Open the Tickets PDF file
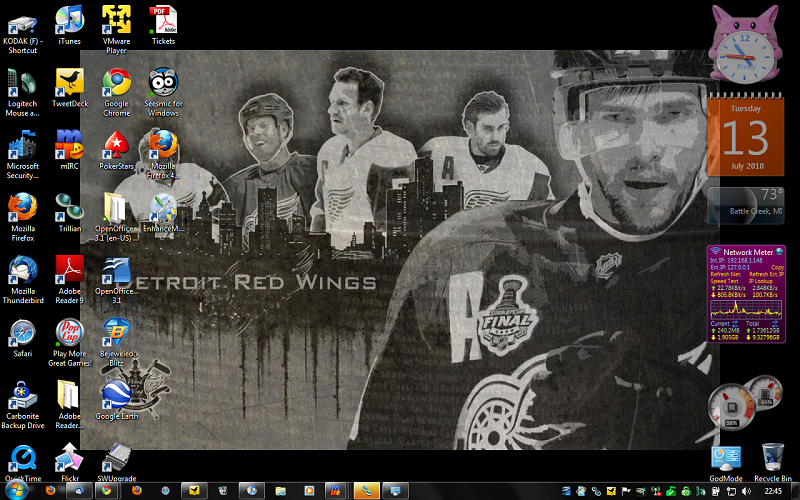Screen dimensions: 800x500 [163, 26]
